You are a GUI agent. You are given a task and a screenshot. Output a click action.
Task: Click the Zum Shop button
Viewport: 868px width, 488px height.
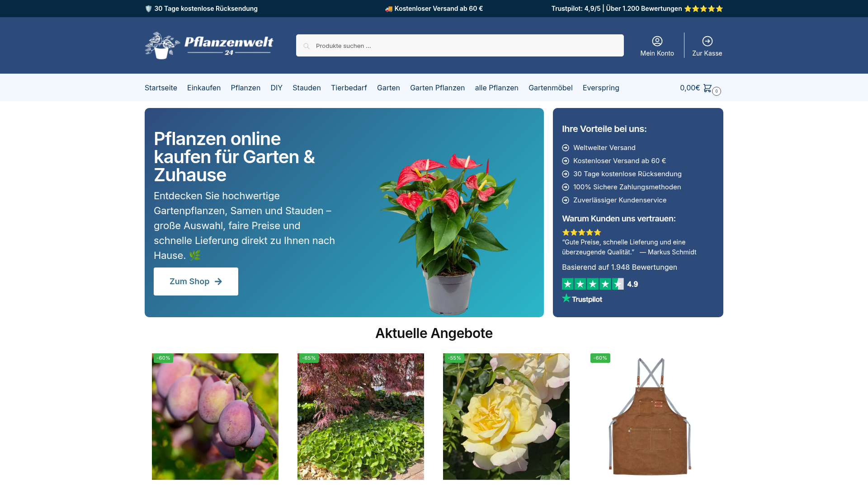[x=196, y=282]
